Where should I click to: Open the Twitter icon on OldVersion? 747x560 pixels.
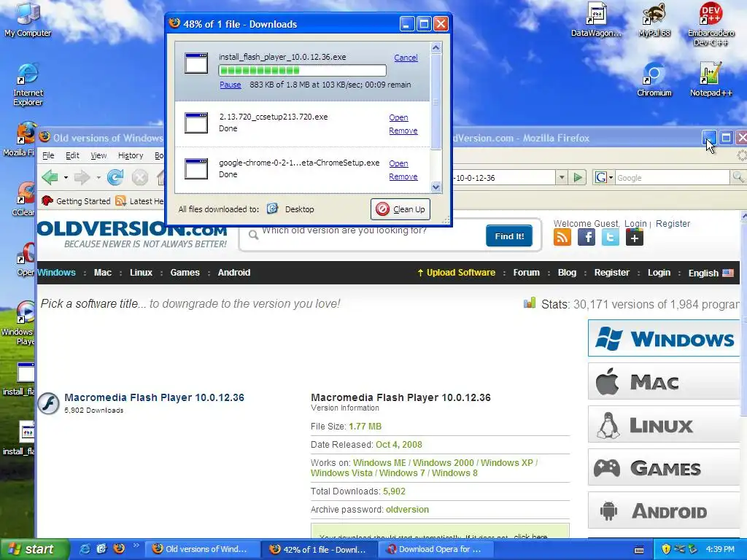click(x=611, y=237)
